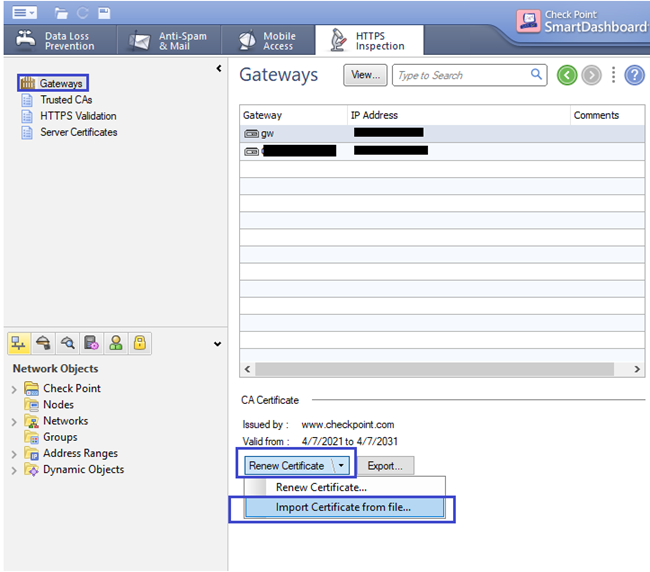
Task: Sort by the IP Address column header
Action: 458,115
